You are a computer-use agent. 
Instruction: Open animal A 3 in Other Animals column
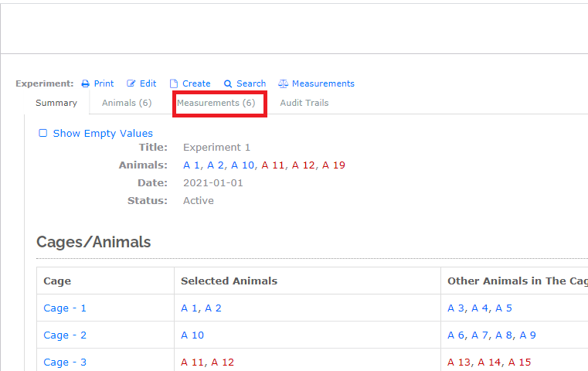tap(456, 308)
